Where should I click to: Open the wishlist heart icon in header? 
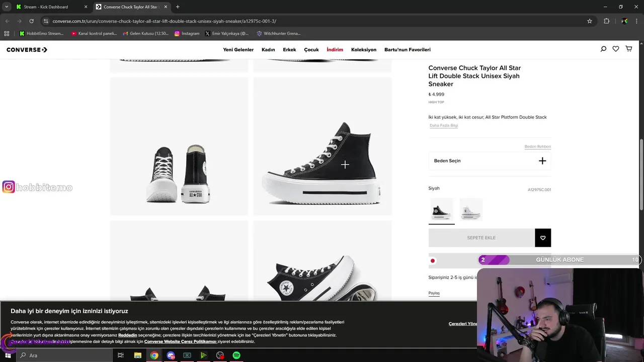pyautogui.click(x=616, y=49)
